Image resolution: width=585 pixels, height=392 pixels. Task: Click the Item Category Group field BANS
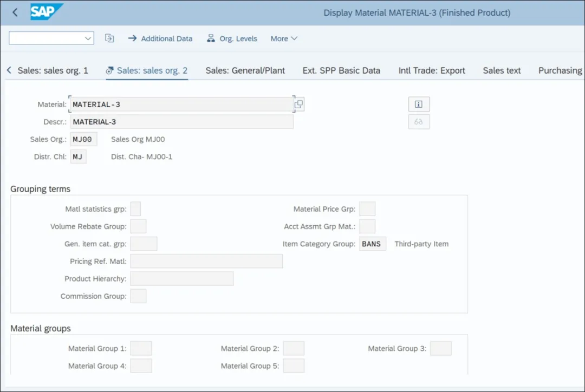click(x=372, y=244)
